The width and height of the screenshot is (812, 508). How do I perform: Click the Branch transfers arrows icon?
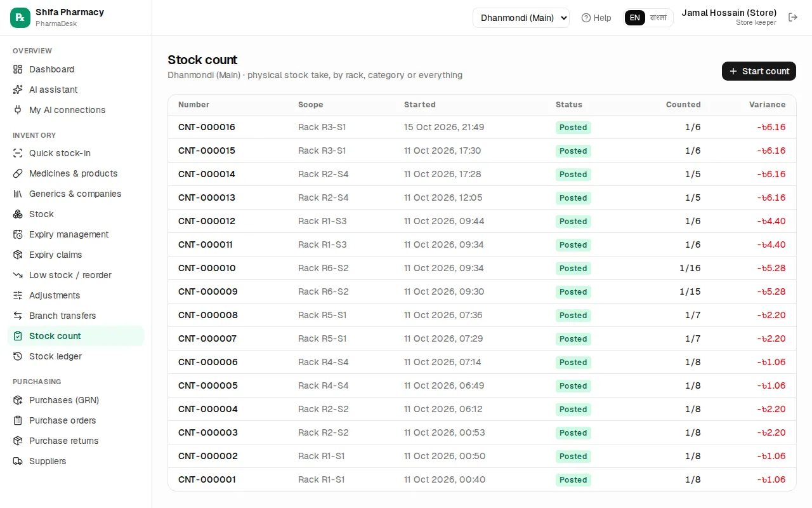[x=18, y=316]
